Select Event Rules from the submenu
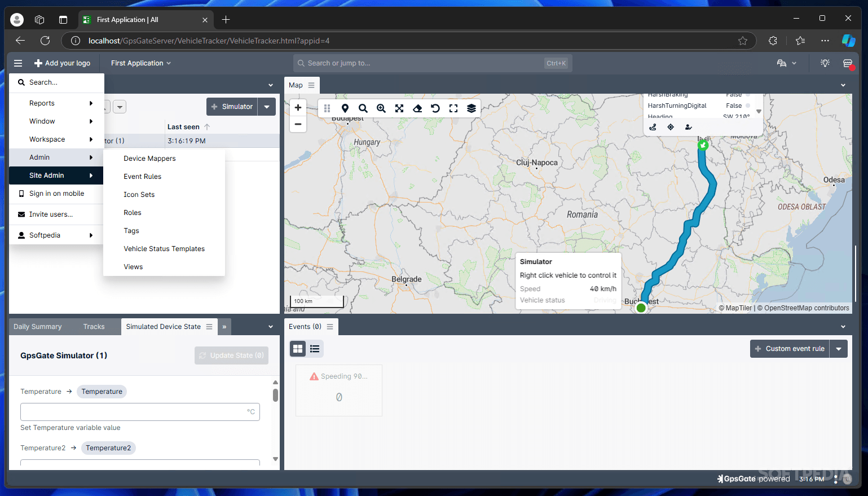This screenshot has width=868, height=496. point(164,177)
